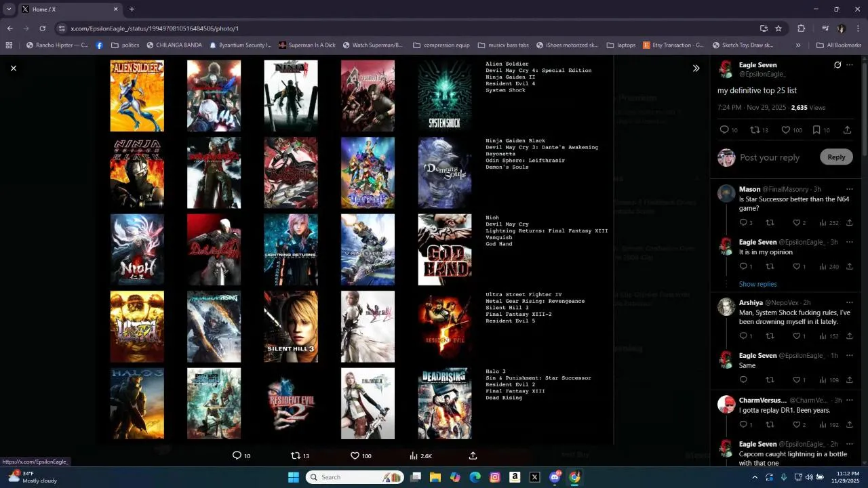Show hidden system tray icons
The image size is (868, 488).
tap(755, 477)
